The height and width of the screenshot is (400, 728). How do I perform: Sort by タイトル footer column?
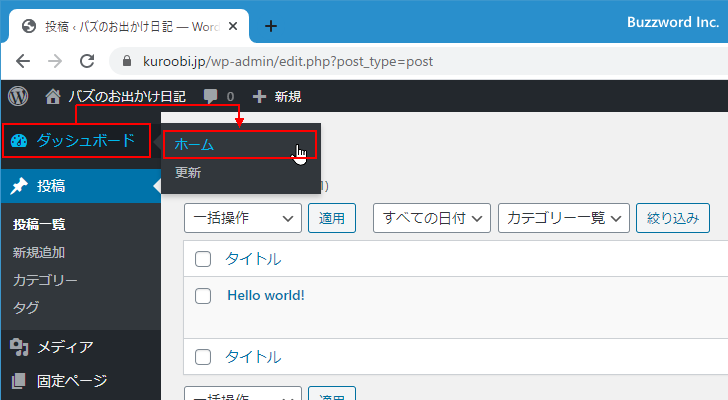pos(254,357)
